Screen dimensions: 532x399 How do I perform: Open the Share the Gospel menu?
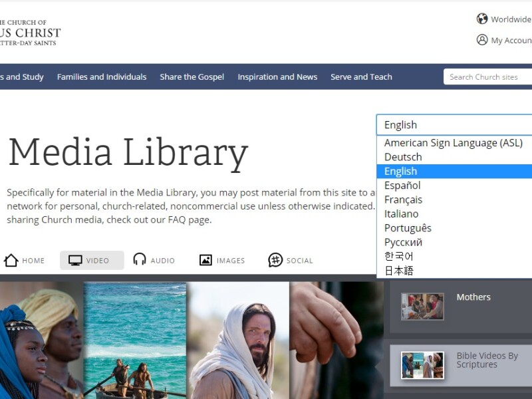(x=192, y=77)
